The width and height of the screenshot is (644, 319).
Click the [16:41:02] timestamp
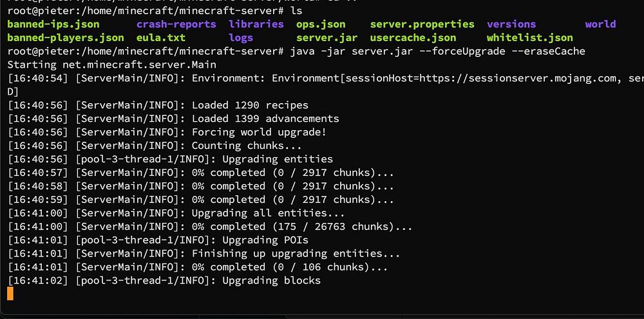coord(37,281)
